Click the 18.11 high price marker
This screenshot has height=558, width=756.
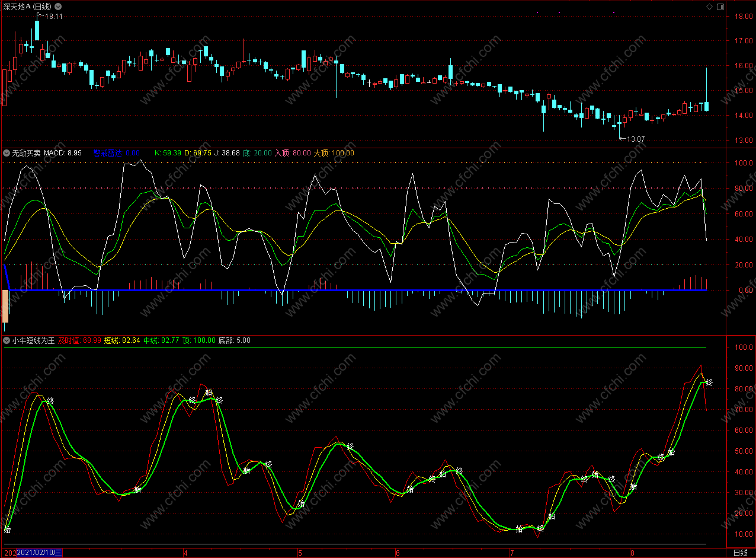tap(54, 16)
